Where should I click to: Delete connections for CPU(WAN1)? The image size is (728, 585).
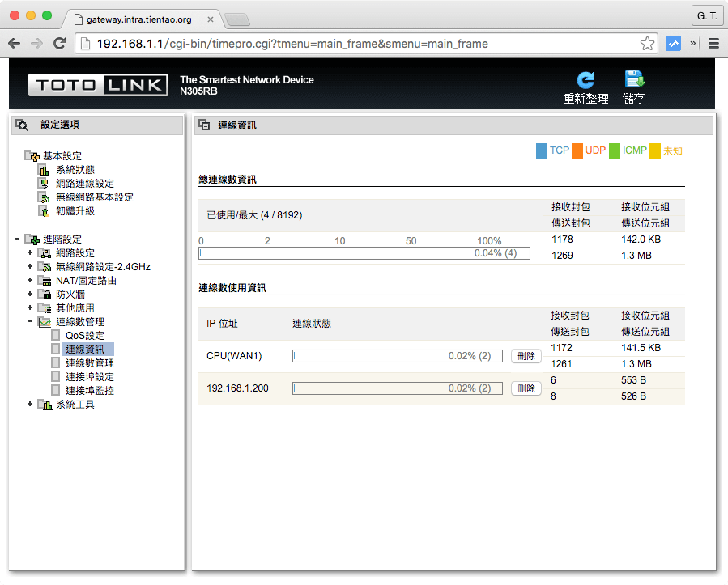526,356
